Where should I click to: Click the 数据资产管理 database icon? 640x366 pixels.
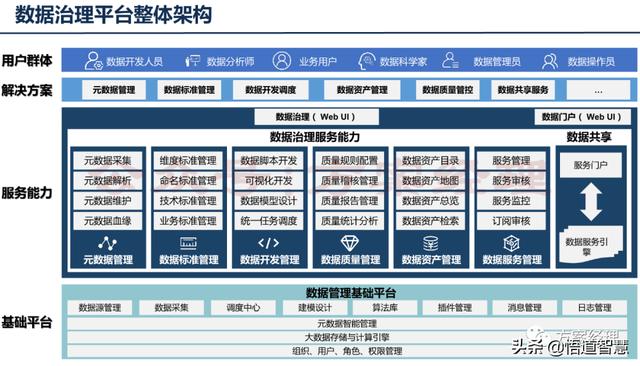click(431, 243)
